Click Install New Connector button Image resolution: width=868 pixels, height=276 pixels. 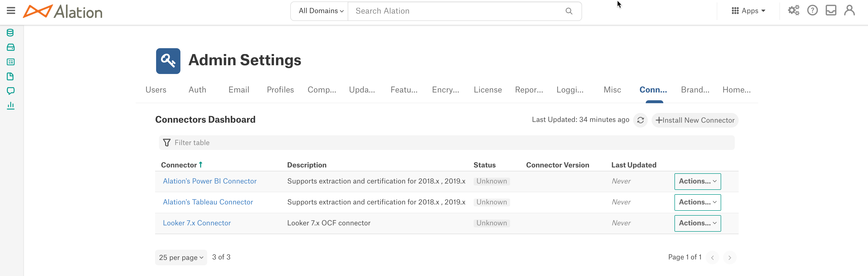695,120
